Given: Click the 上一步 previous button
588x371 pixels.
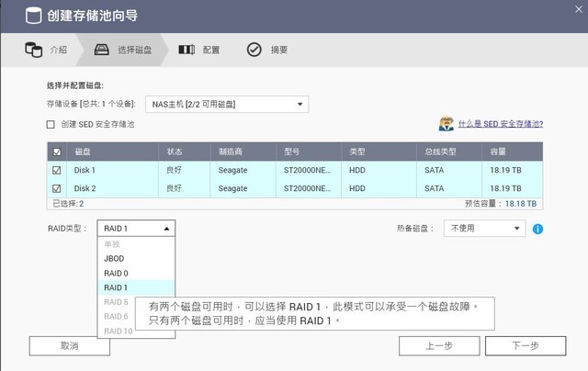Looking at the screenshot, I should click(x=439, y=345).
